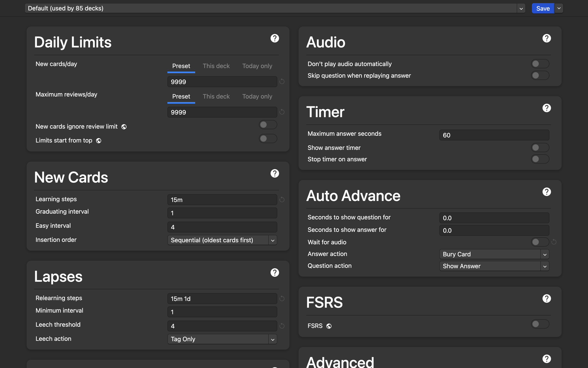
Task: Open FSRS section help icon
Action: (546, 298)
